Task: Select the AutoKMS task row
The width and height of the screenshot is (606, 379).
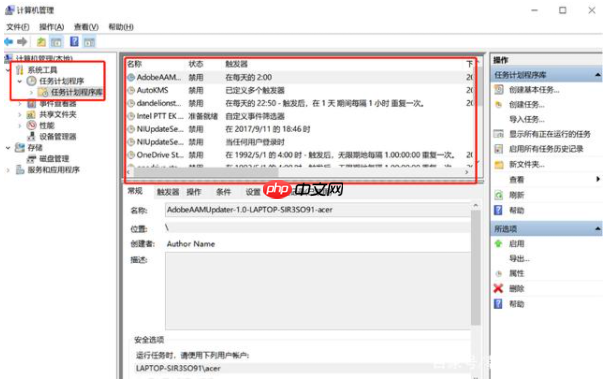Action: [301, 90]
